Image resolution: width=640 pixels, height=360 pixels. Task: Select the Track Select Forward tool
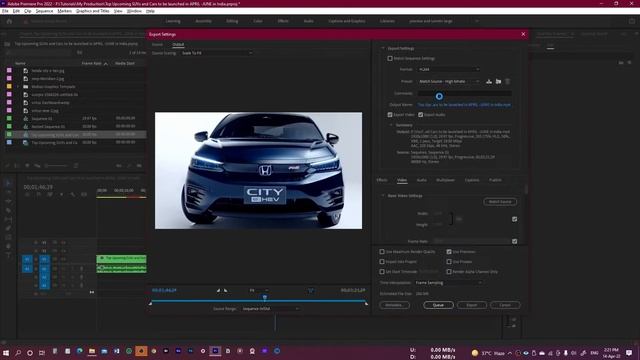point(8,192)
